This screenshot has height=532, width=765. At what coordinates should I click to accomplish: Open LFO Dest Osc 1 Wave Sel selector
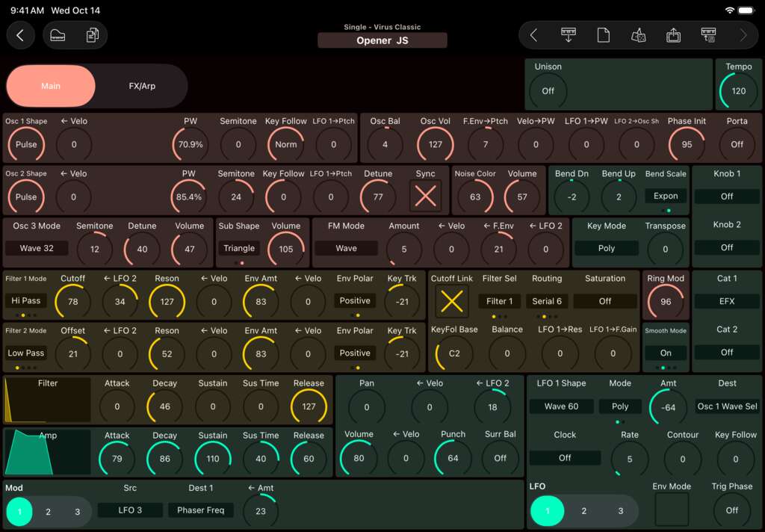(727, 406)
